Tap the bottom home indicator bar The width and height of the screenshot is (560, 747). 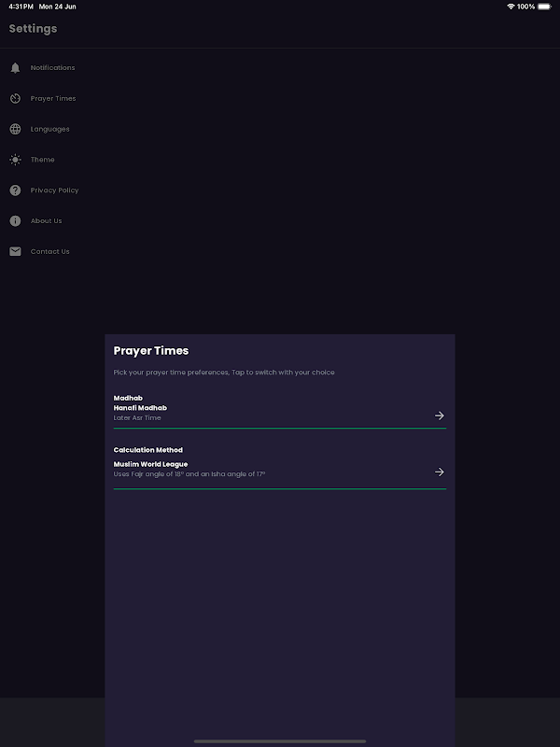tap(280, 741)
